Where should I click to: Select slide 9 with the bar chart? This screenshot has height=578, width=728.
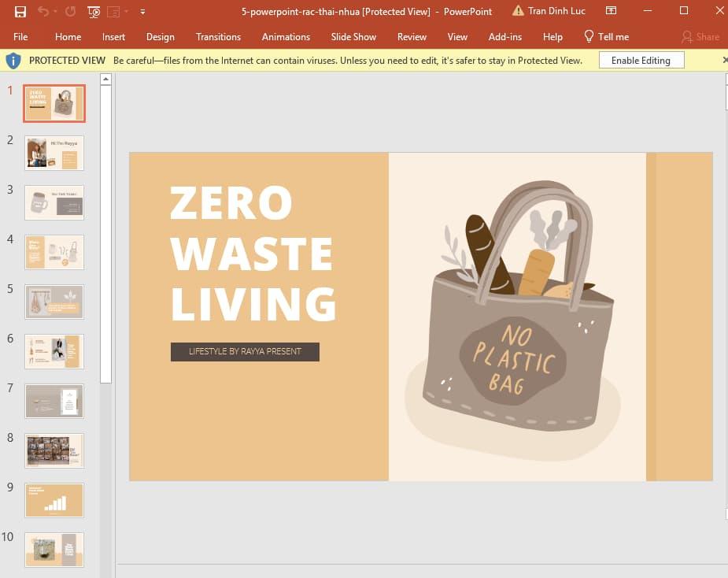pos(54,500)
